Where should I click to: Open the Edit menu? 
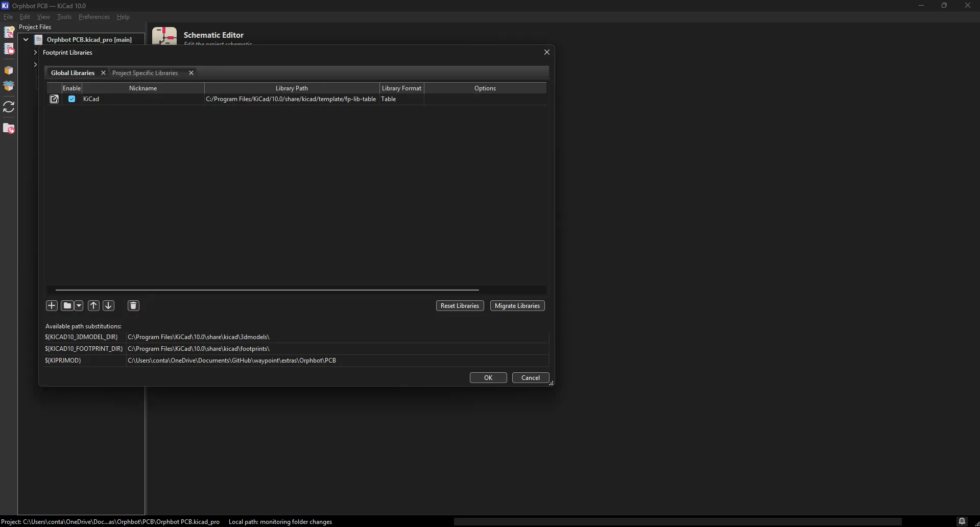click(x=25, y=17)
